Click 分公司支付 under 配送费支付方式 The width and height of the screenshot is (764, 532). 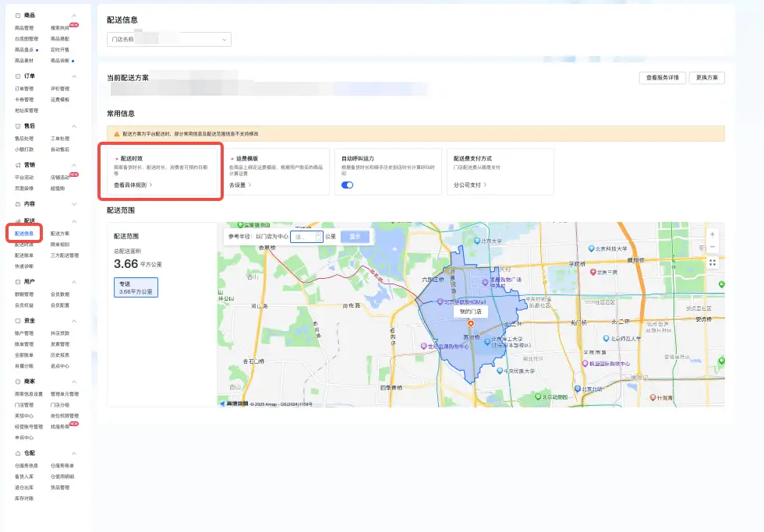pyautogui.click(x=470, y=185)
